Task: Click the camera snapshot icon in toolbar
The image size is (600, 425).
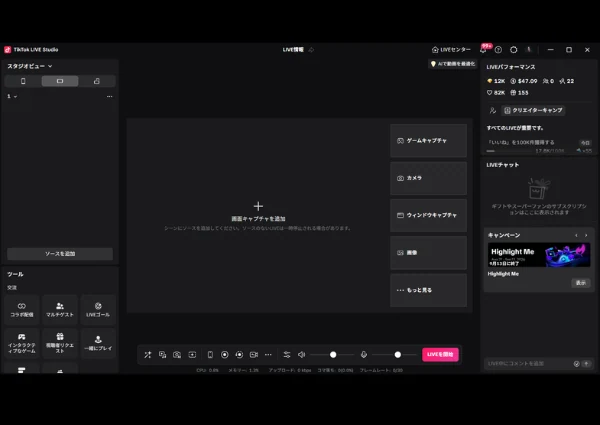Action: pyautogui.click(x=177, y=355)
